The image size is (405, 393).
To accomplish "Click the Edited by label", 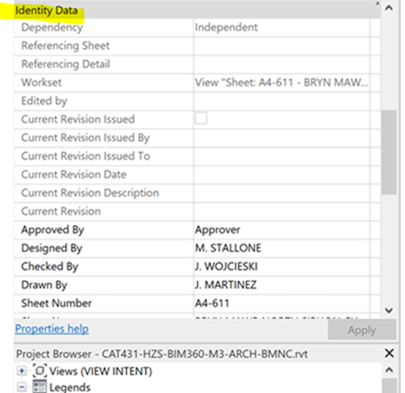I will click(44, 101).
